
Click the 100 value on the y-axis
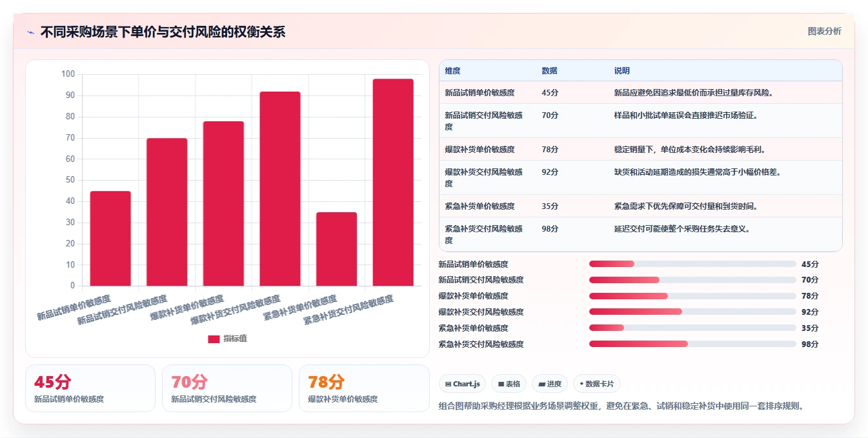pos(68,74)
